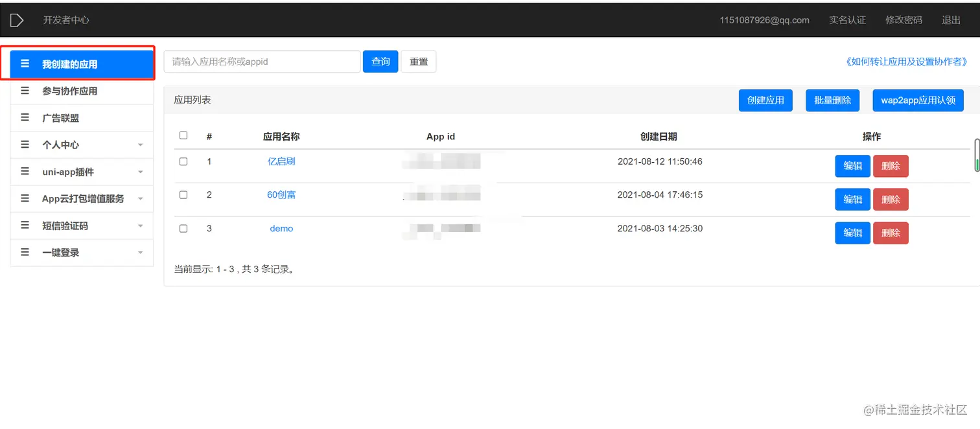
Task: Open 实名认证 in the header
Action: tap(847, 20)
